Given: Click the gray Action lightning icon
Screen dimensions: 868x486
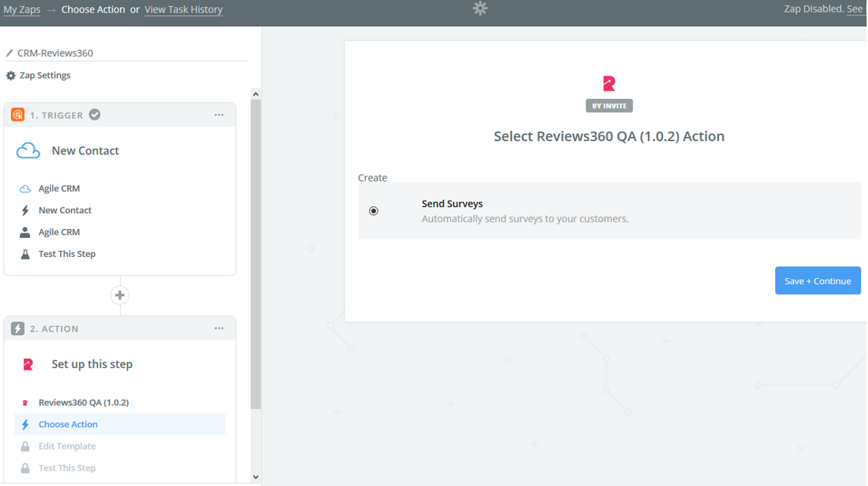Looking at the screenshot, I should point(18,328).
